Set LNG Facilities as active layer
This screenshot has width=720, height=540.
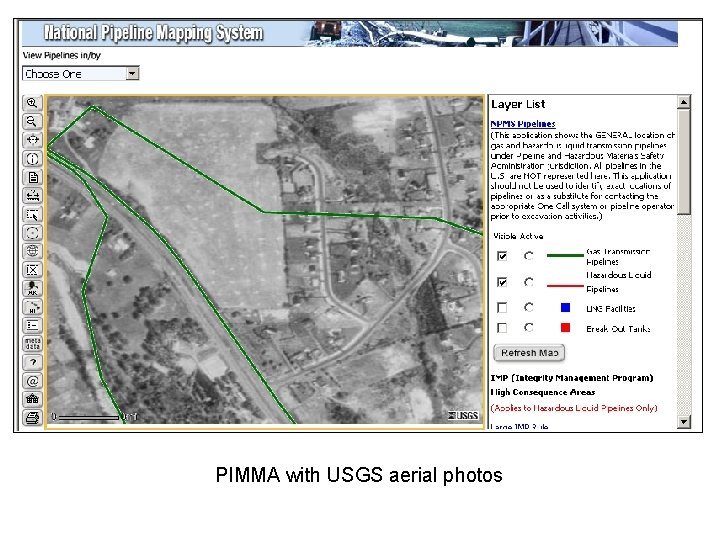529,307
